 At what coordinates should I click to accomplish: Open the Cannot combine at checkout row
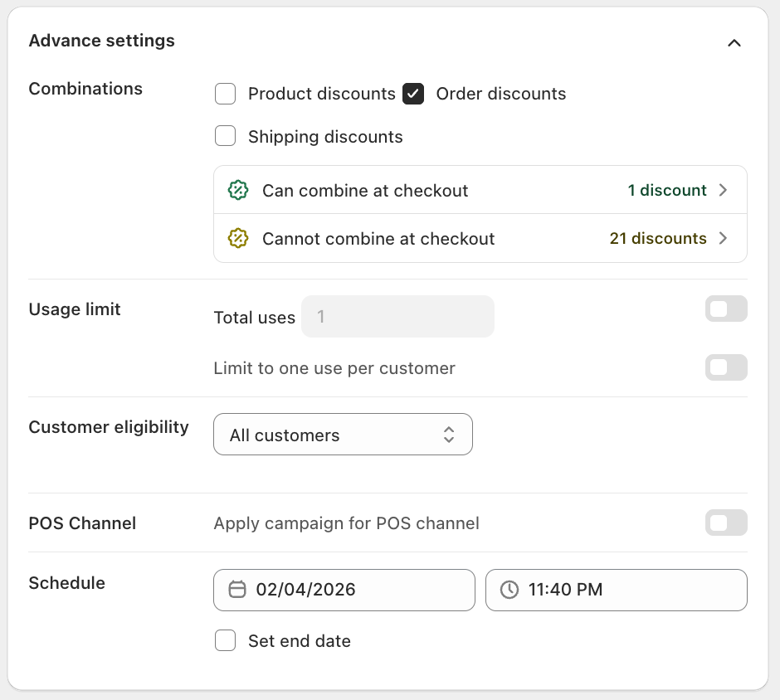coord(480,238)
